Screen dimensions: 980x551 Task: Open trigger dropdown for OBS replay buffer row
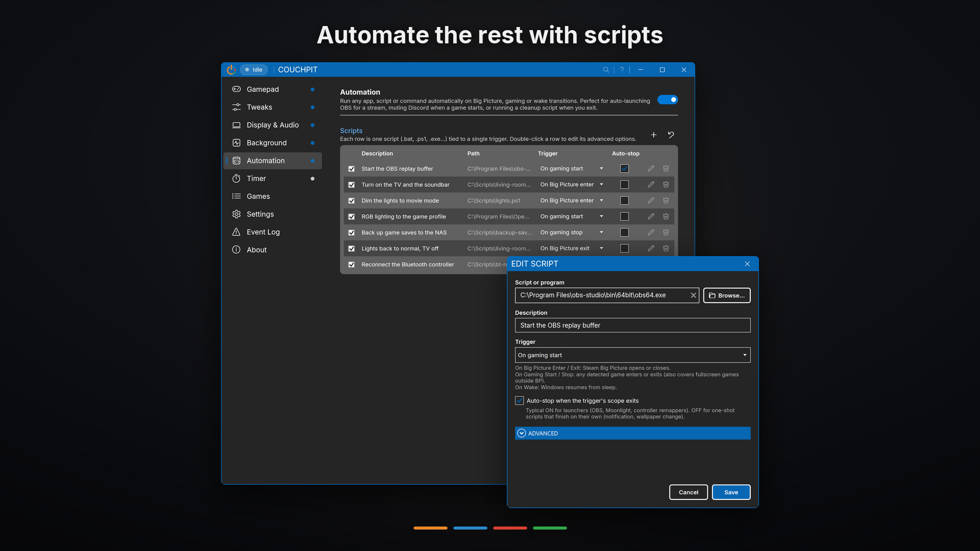coord(572,169)
